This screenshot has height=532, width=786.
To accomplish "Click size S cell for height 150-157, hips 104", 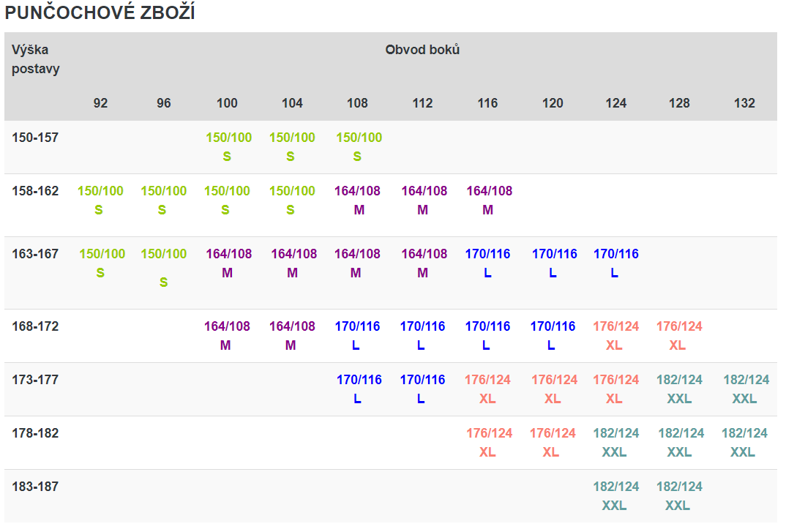I will point(292,146).
